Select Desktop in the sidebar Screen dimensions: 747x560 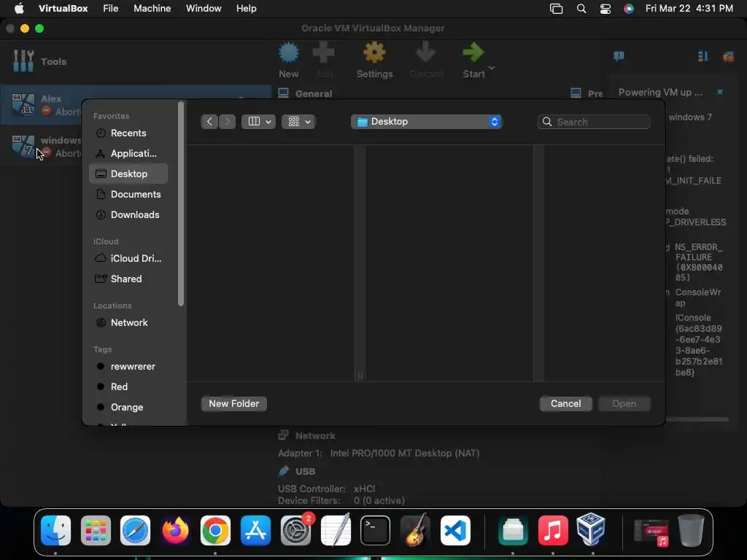click(128, 174)
